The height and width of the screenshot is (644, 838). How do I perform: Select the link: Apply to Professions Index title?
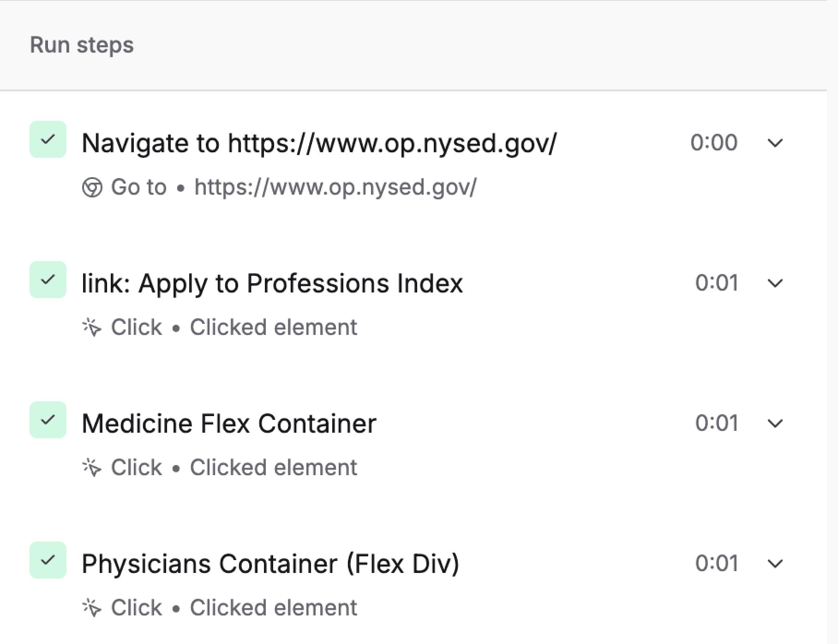pos(272,283)
